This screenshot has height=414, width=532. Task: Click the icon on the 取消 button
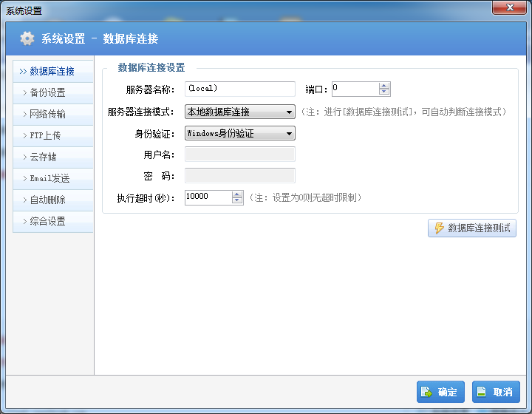point(482,392)
